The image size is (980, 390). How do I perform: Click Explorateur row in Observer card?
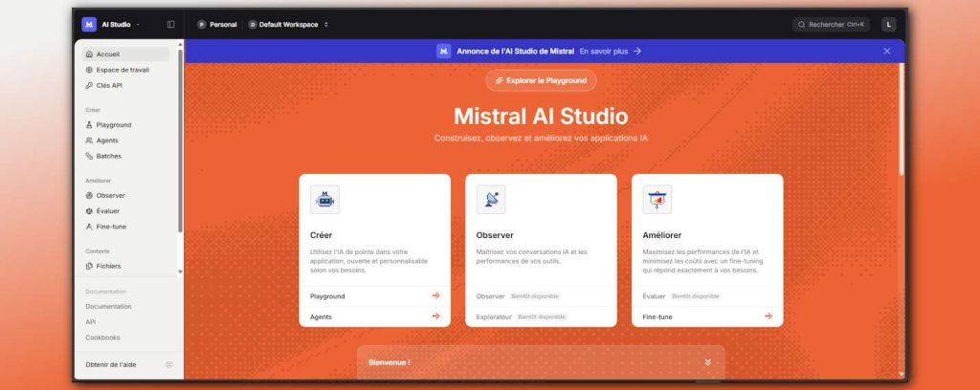pos(542,317)
